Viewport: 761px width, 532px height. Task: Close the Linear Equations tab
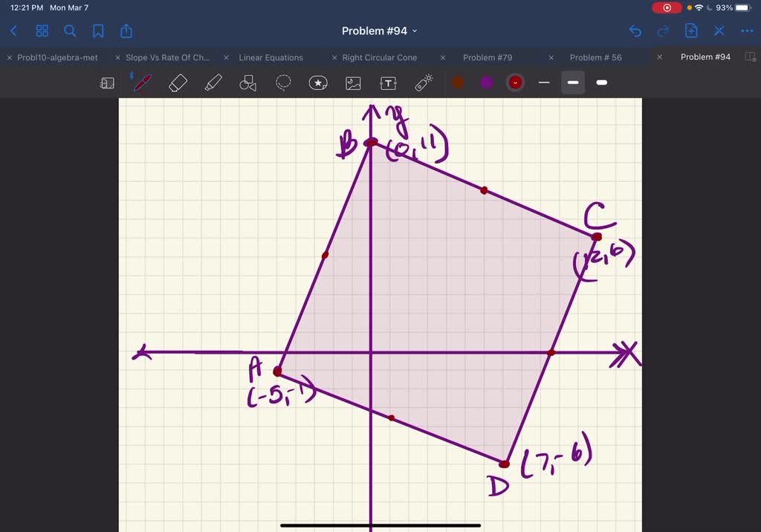[x=226, y=57]
